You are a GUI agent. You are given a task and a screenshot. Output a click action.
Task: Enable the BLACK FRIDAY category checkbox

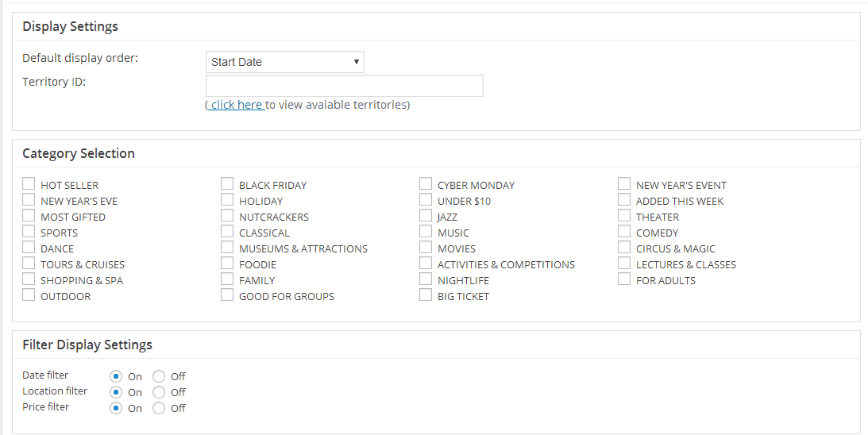pyautogui.click(x=227, y=184)
